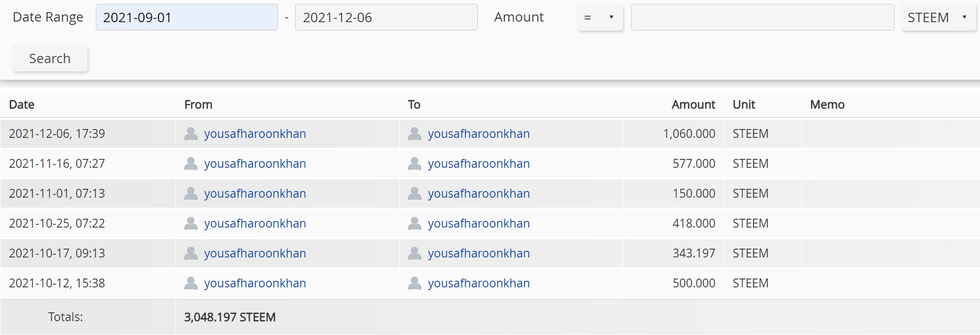Click into the empty Amount input field
Screen dimensions: 980x335
[x=762, y=17]
